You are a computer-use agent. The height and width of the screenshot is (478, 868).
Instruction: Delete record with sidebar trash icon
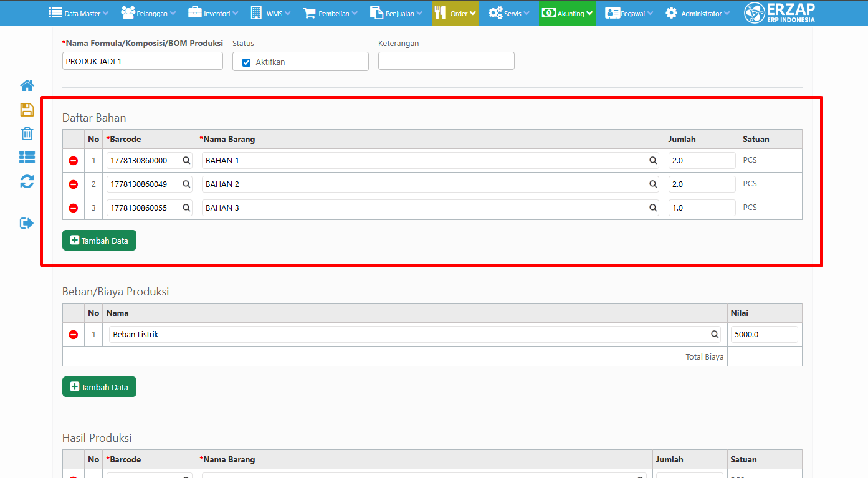click(27, 133)
